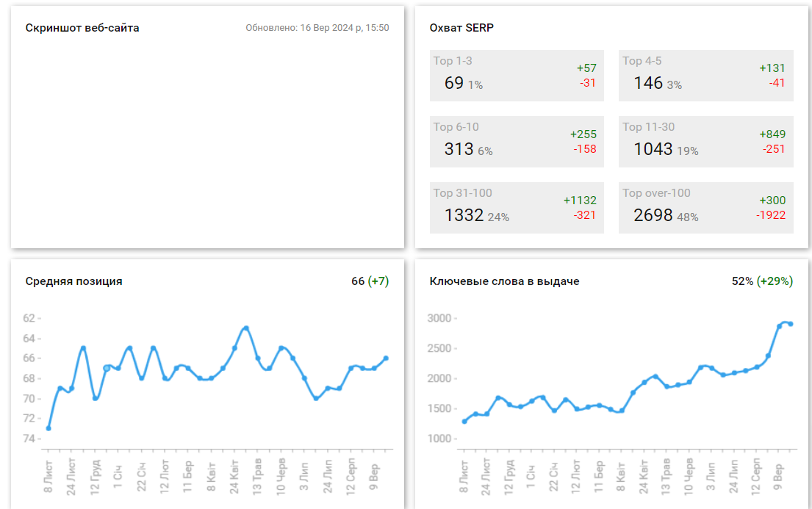Select first data point on keywords chart
This screenshot has width=812, height=509.
coord(464,422)
